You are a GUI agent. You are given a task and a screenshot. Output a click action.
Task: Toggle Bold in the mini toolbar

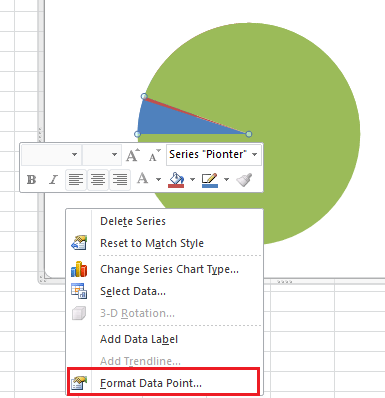tap(32, 180)
